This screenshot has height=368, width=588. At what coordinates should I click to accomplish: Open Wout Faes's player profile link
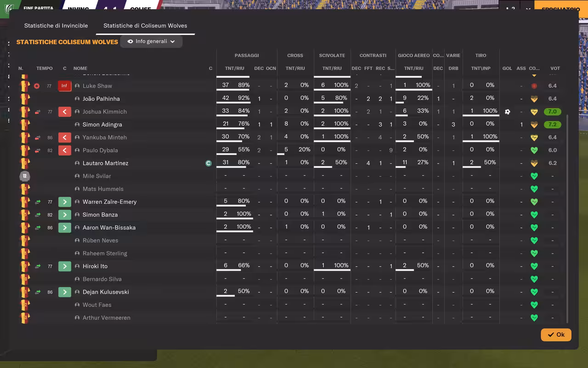click(97, 305)
